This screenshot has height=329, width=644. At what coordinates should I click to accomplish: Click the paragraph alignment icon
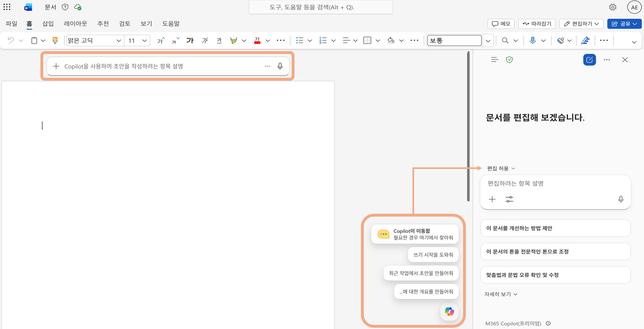(346, 40)
